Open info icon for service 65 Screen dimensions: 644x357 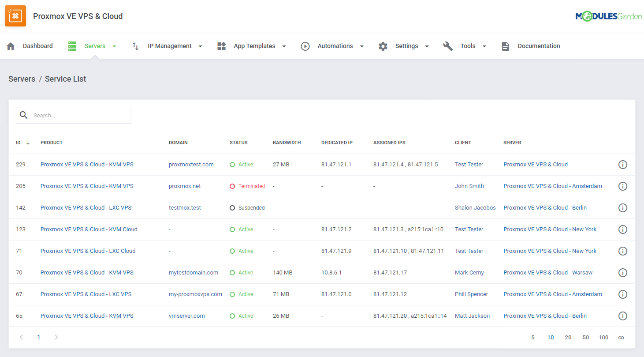(623, 316)
